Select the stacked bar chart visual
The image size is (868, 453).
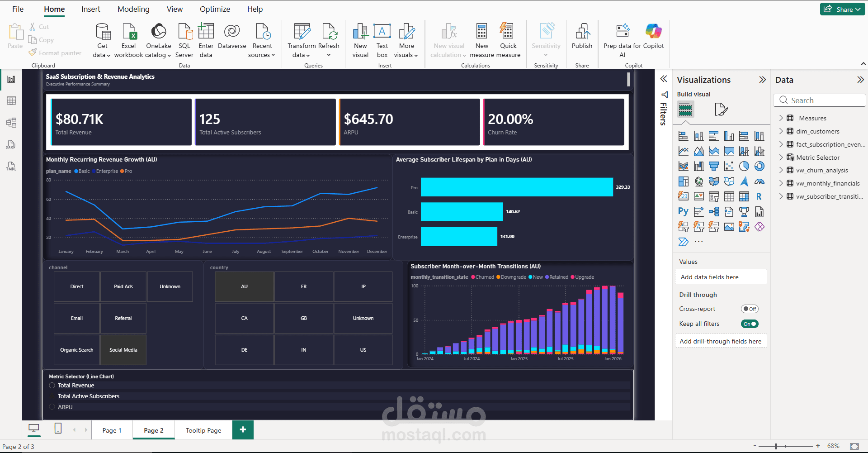[x=683, y=136]
